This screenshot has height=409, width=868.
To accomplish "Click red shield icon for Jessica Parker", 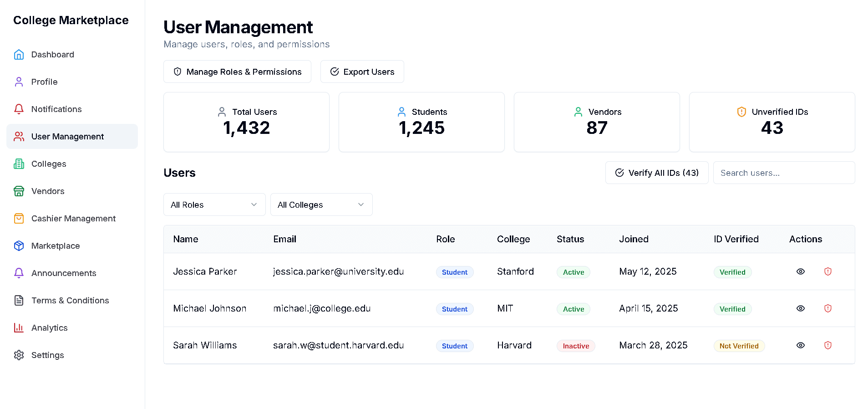I will point(827,271).
